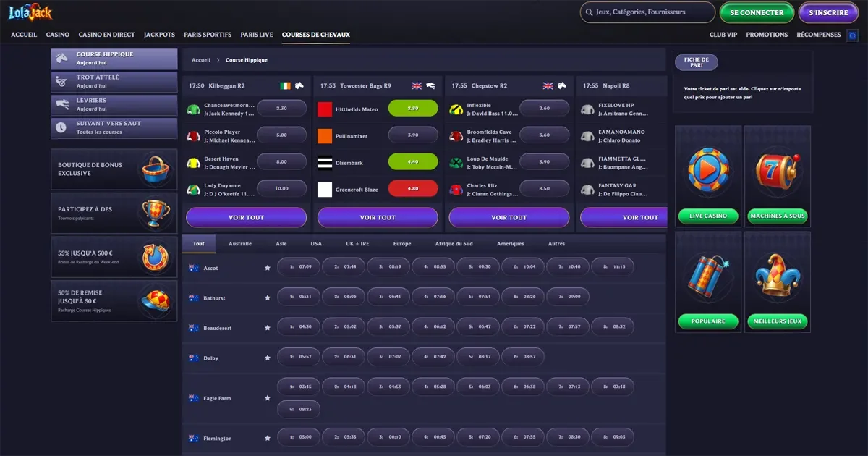Image resolution: width=868 pixels, height=456 pixels.
Task: Click Inflexible jockey silk icon
Action: point(456,109)
